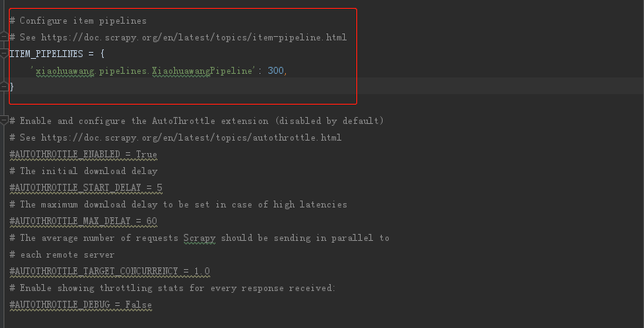
Task: Collapse the AutoThrottle comment block fold marker
Action: [x=4, y=120]
